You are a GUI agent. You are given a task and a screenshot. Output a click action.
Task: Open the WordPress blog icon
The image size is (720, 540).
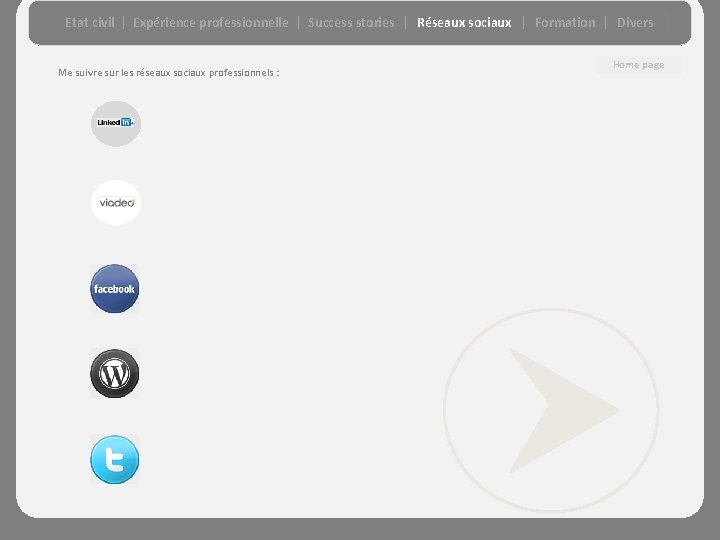[x=114, y=373]
